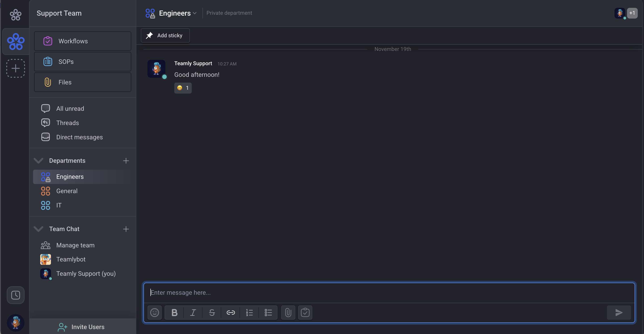Viewport: 644px width, 334px height.
Task: Toggle strikethrough formatting in message toolbar
Action: click(212, 313)
